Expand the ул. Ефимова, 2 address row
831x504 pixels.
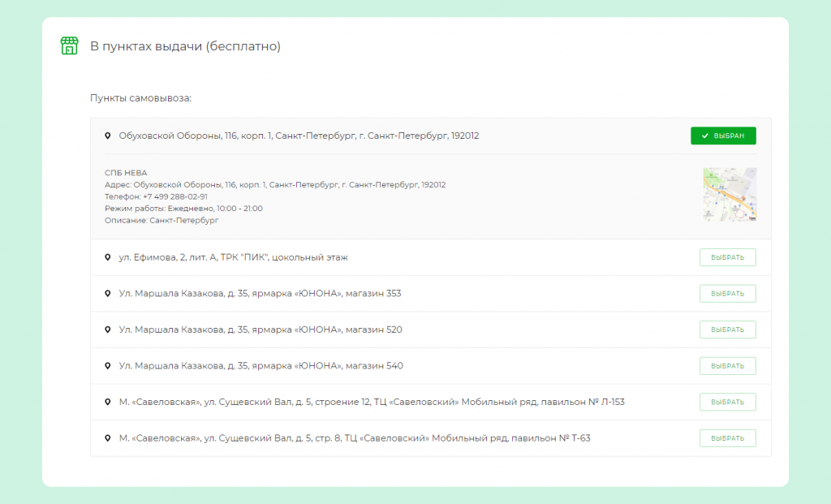[430, 257]
